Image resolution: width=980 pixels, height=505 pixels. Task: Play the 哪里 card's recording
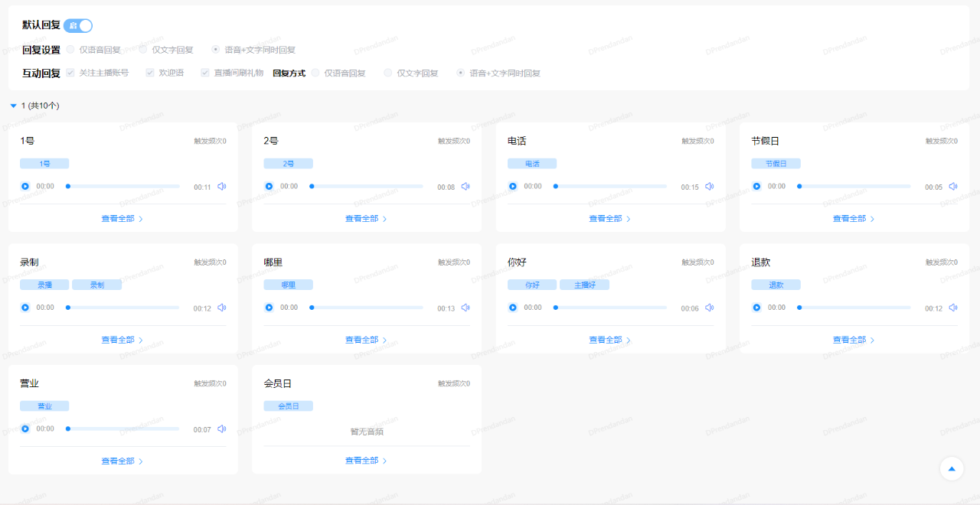(x=269, y=308)
